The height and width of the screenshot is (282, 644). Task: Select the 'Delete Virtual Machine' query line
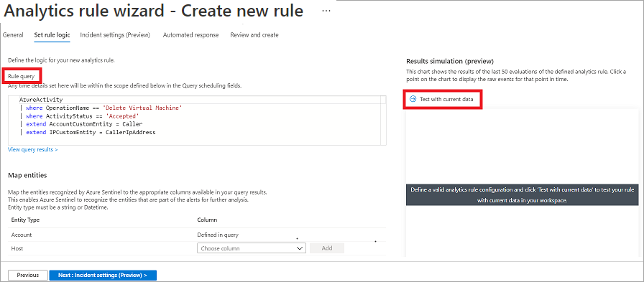pos(101,108)
